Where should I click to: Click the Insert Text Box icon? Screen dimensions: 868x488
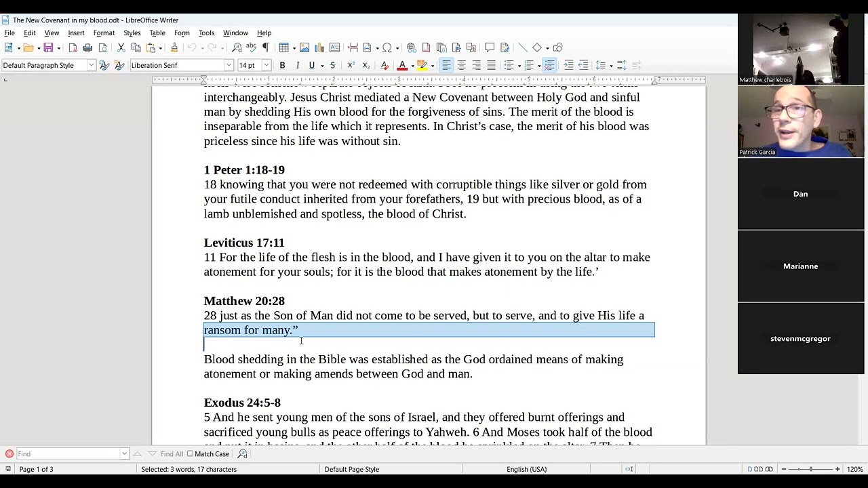click(x=334, y=47)
